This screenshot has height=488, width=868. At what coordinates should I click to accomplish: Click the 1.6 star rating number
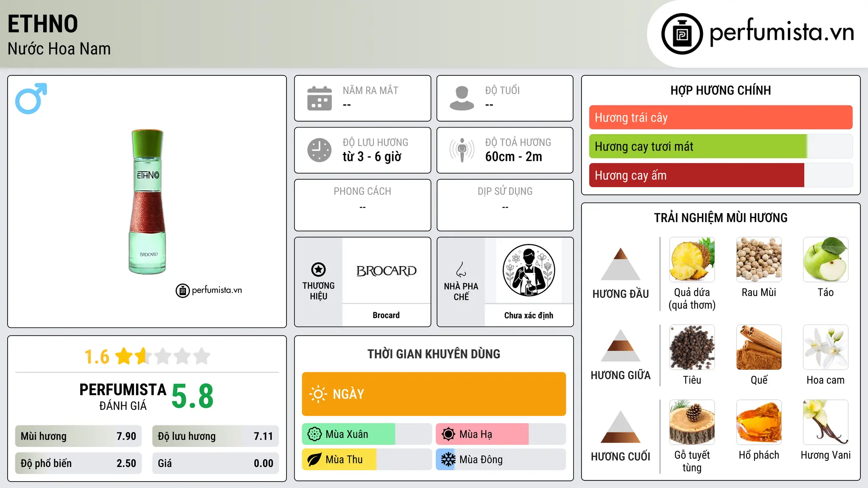point(97,357)
